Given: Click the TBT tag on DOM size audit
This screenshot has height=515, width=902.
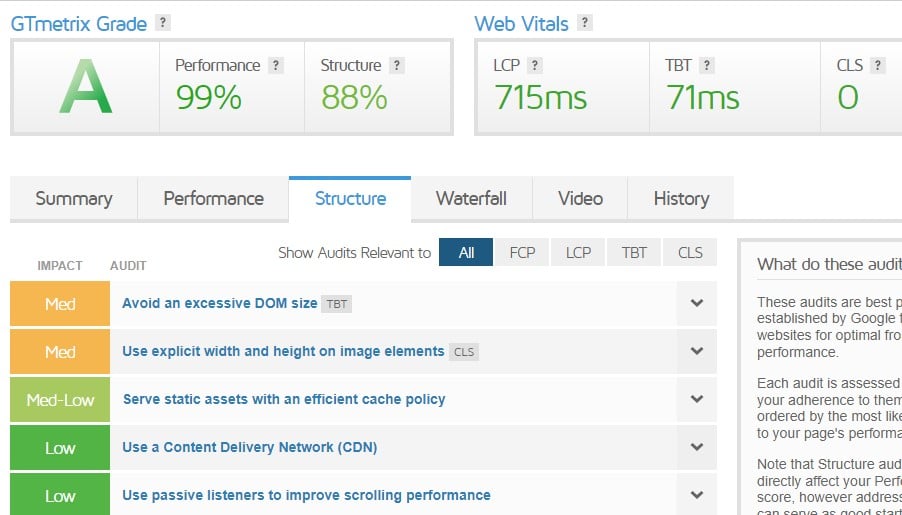Looking at the screenshot, I should (337, 304).
